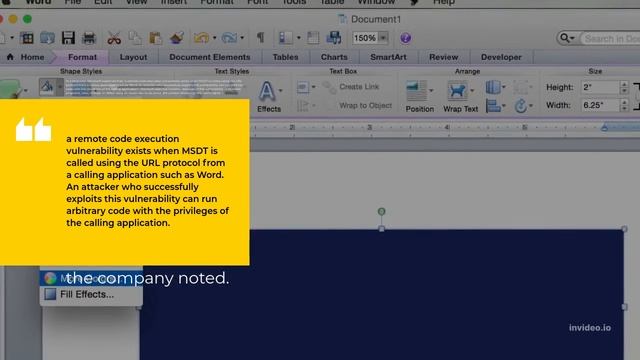Open the zoom percentage dropdown
640x360 pixels.
[383, 38]
